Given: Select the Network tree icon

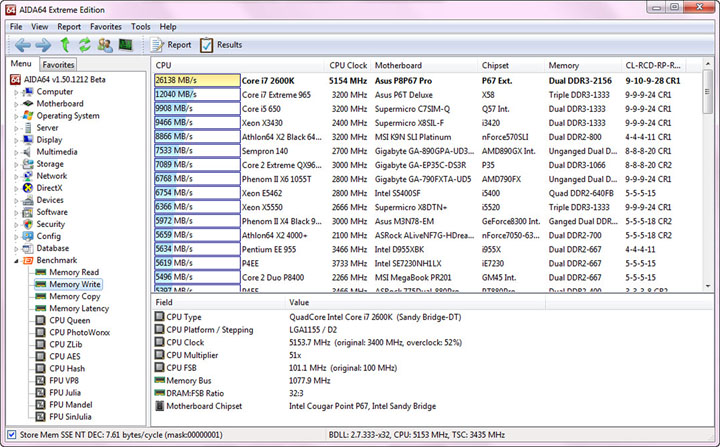Looking at the screenshot, I should 28,175.
